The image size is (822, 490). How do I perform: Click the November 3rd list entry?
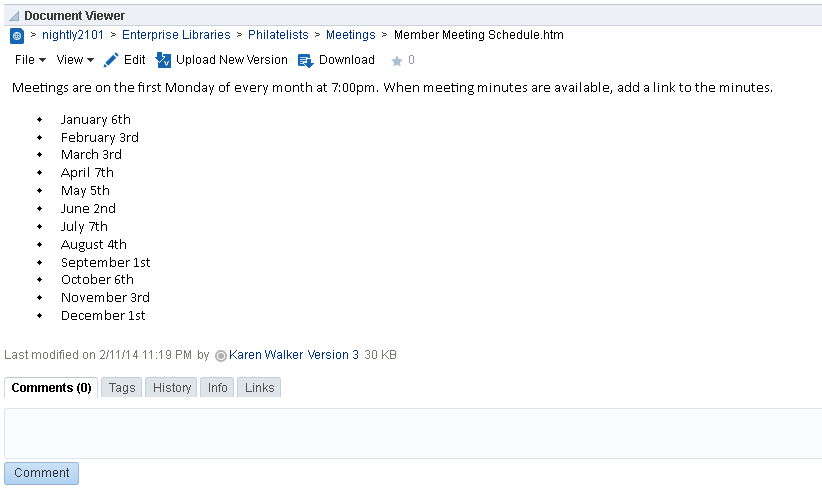coord(105,298)
